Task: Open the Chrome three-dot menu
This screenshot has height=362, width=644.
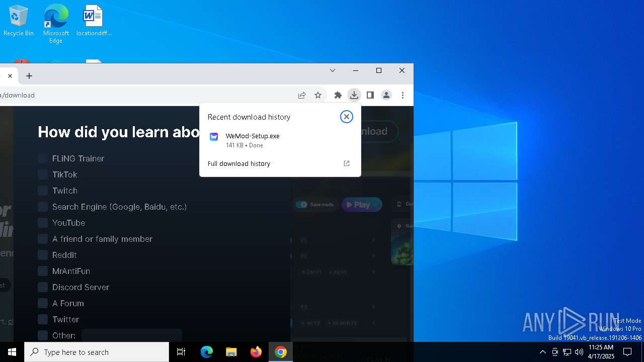Action: pyautogui.click(x=403, y=95)
